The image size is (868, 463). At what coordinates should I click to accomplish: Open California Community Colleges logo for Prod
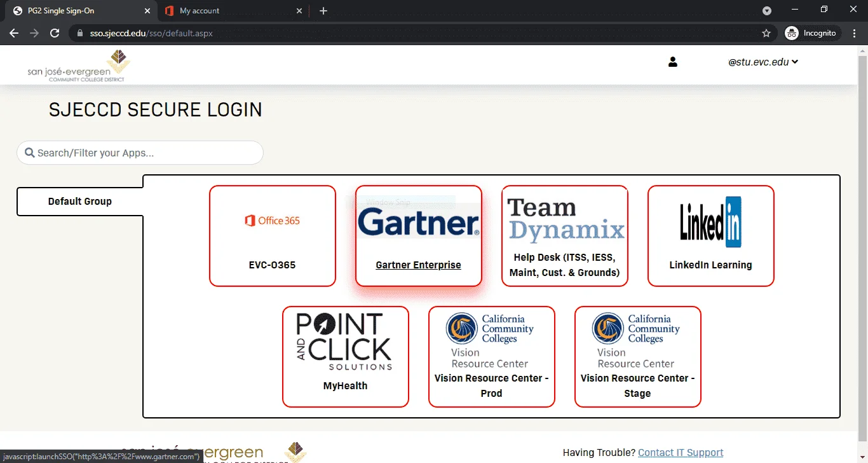click(x=490, y=340)
